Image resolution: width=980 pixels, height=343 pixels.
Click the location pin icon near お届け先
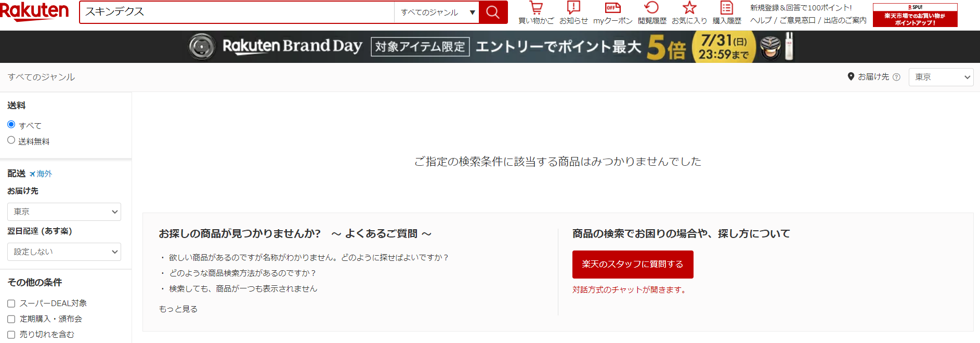[851, 76]
